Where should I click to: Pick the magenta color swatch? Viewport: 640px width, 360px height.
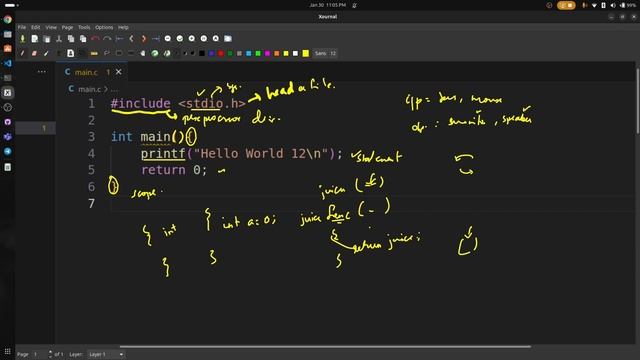[267, 53]
